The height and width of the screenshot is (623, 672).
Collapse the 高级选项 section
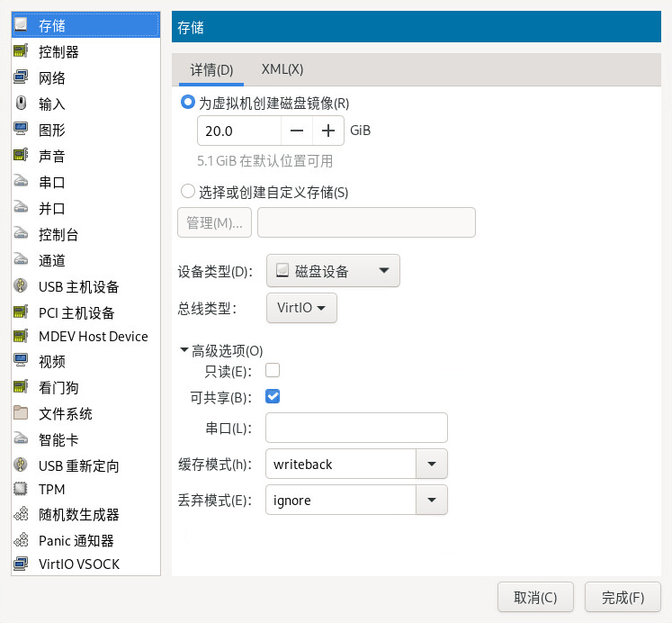[184, 350]
